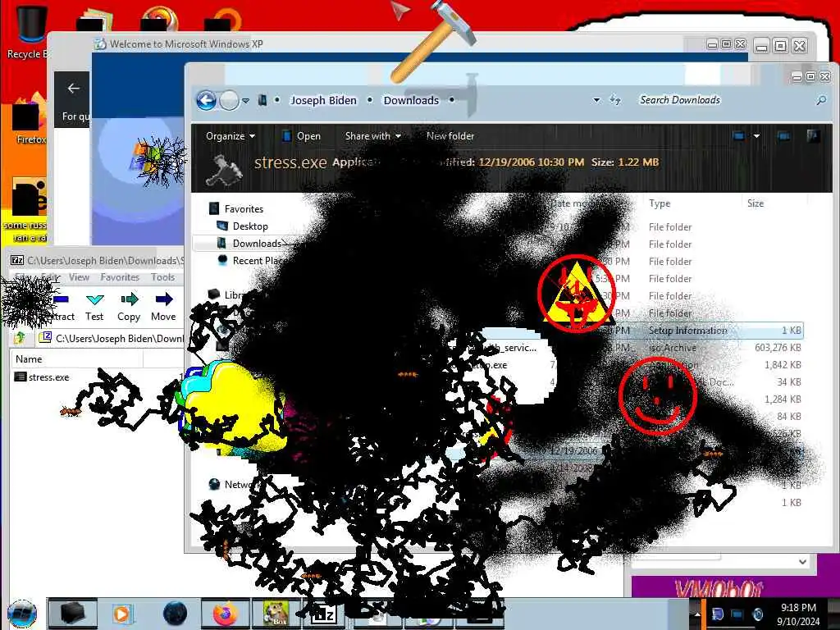
Task: Click the 7-Zip Test toolbar icon
Action: 94,307
